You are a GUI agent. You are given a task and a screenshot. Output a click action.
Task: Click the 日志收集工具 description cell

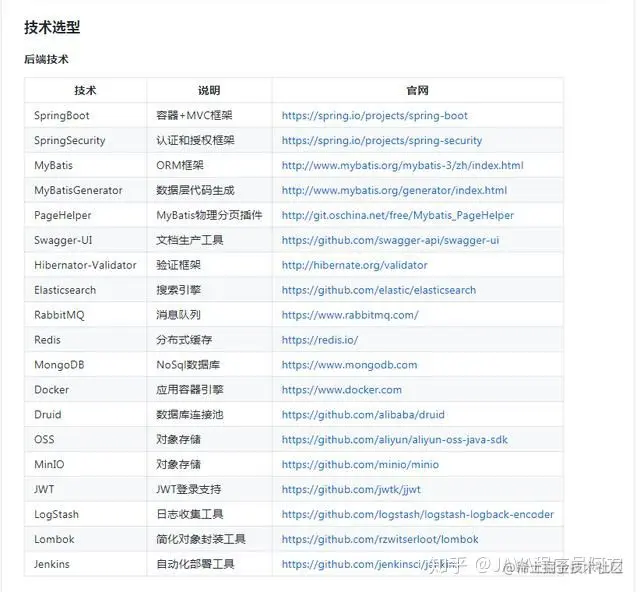point(209,514)
